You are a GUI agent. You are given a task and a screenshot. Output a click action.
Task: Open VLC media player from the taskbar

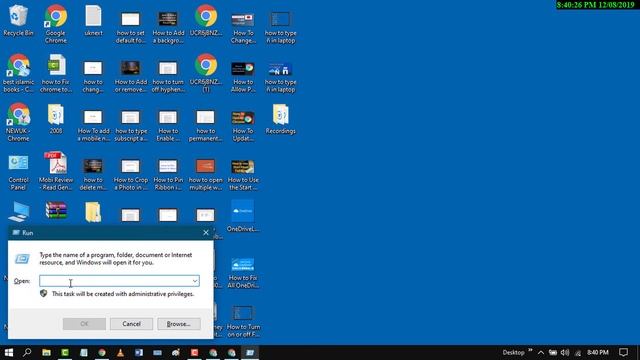(120, 352)
